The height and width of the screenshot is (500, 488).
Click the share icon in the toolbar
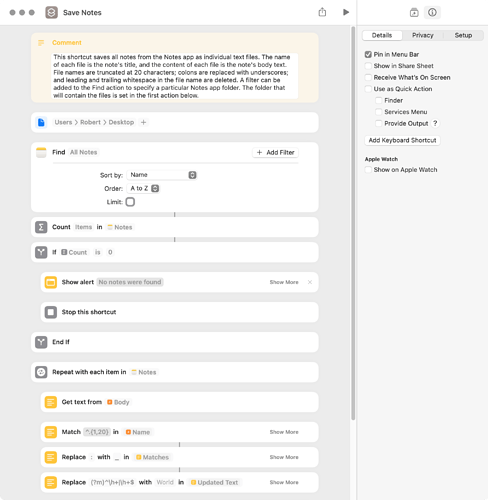322,12
